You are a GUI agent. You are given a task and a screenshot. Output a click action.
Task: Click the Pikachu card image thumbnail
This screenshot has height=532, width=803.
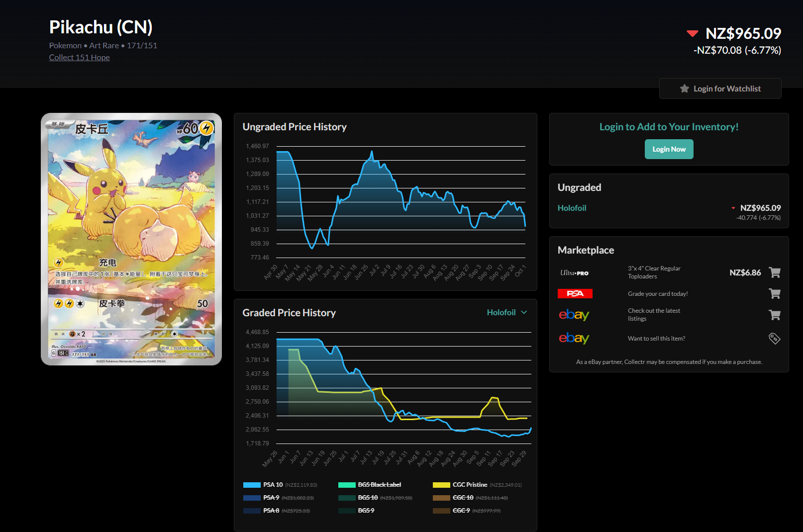131,239
